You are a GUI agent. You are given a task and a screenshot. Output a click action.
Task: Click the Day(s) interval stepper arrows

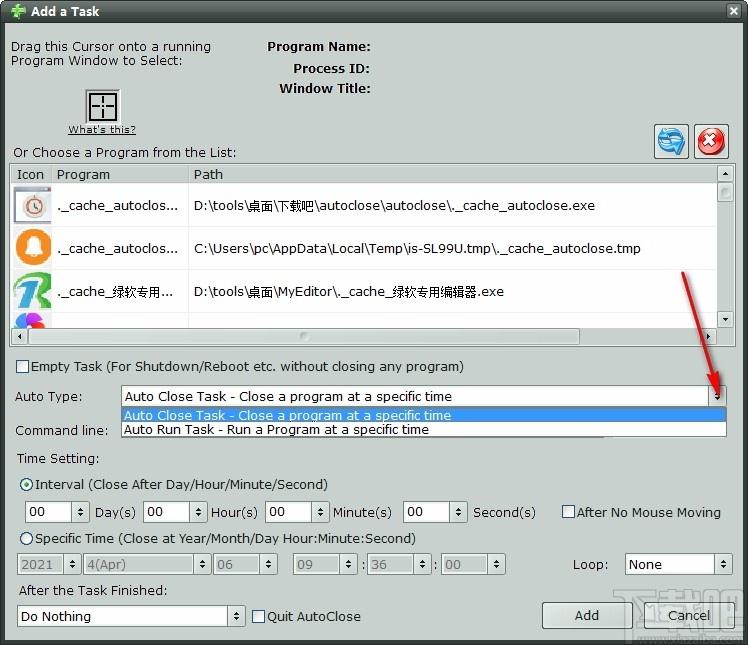click(x=80, y=512)
